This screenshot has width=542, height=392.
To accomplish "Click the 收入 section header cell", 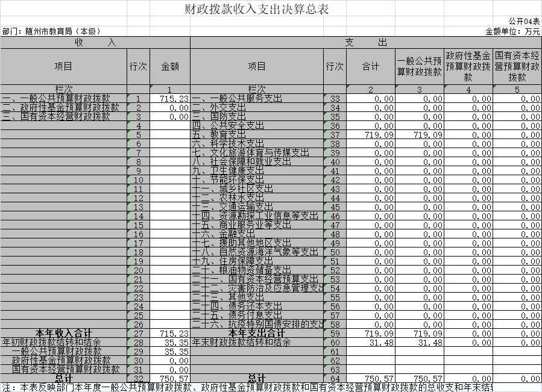I will pos(95,43).
